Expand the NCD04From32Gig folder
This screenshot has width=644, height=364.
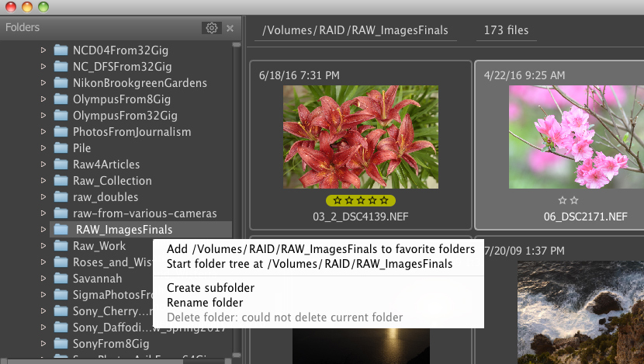click(43, 50)
